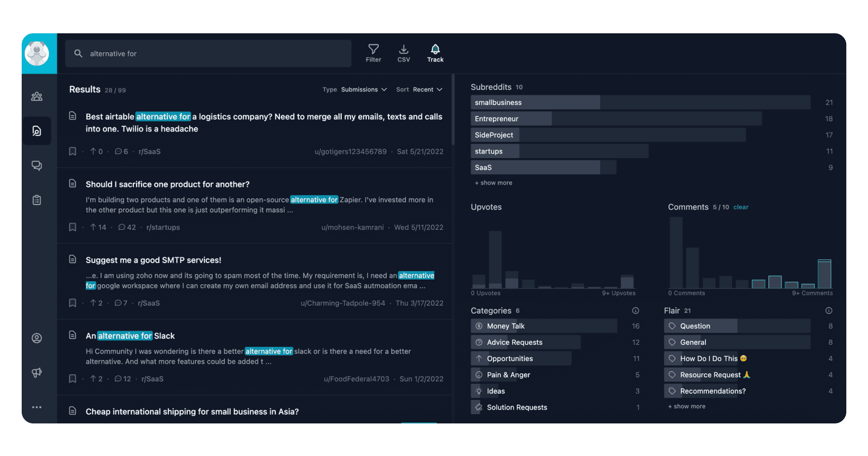Expand more flairs with show more

[x=687, y=406]
